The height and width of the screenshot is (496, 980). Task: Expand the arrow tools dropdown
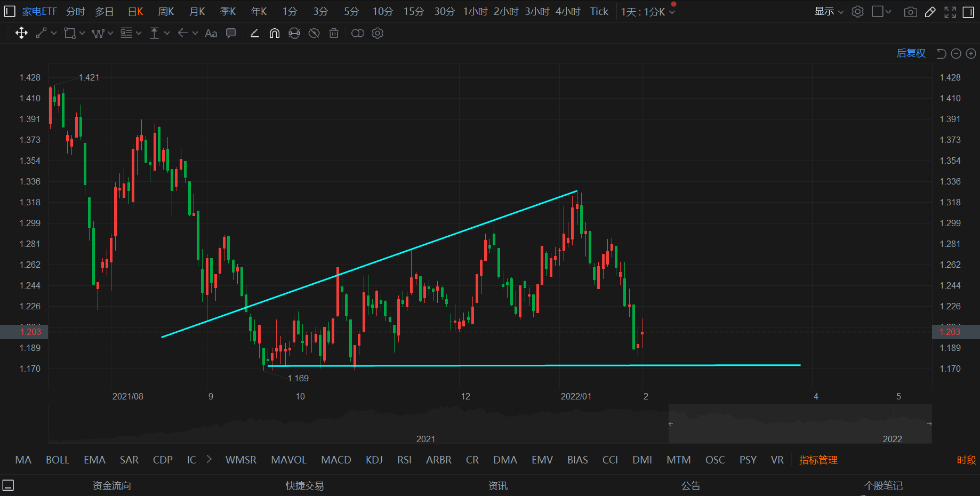coord(195,33)
